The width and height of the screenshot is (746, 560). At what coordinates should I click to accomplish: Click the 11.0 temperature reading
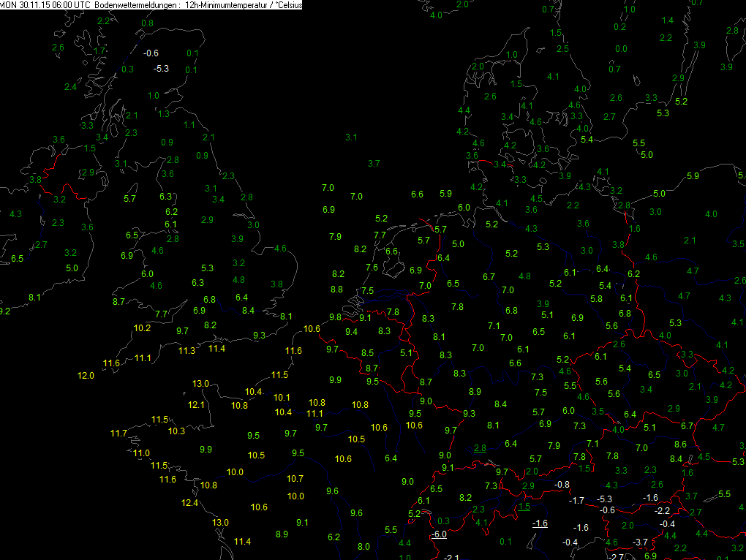[x=141, y=453]
